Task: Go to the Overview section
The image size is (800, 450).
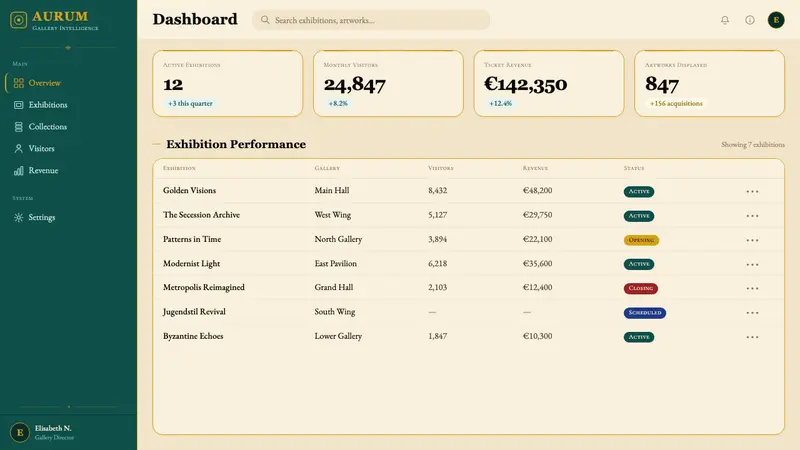Action: click(68, 83)
